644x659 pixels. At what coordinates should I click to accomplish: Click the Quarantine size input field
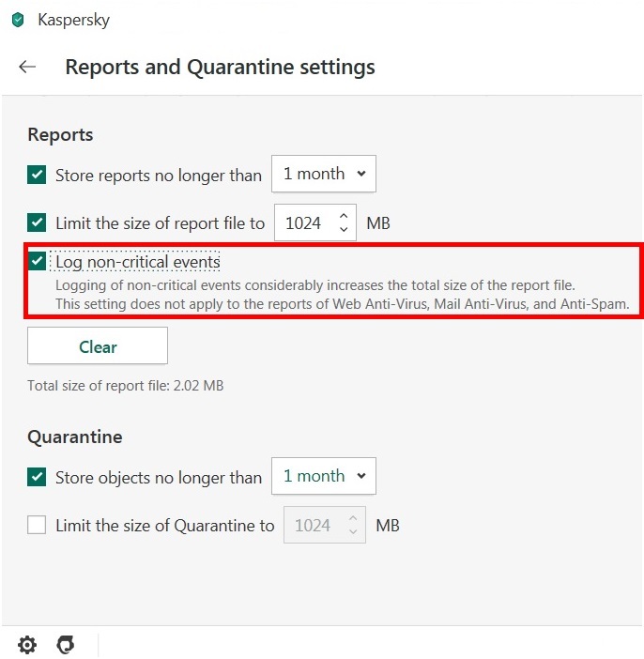(313, 526)
